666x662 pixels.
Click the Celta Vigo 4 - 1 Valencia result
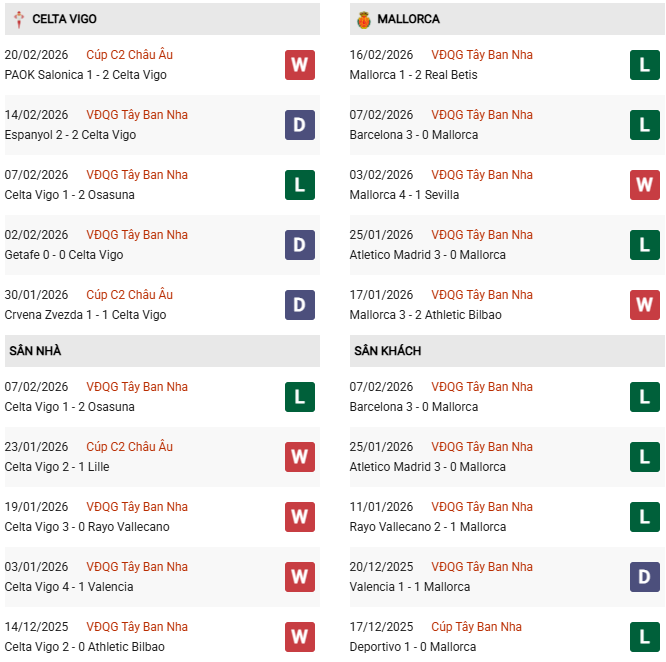69,587
